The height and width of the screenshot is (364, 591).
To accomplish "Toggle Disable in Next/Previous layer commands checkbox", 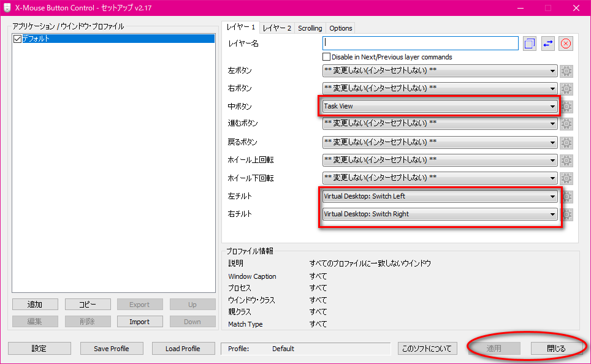I will [326, 57].
